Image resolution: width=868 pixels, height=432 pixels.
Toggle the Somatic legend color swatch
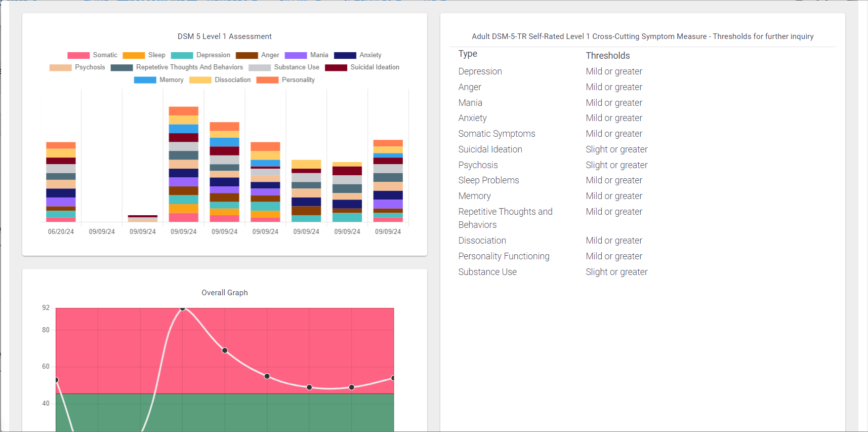click(78, 55)
